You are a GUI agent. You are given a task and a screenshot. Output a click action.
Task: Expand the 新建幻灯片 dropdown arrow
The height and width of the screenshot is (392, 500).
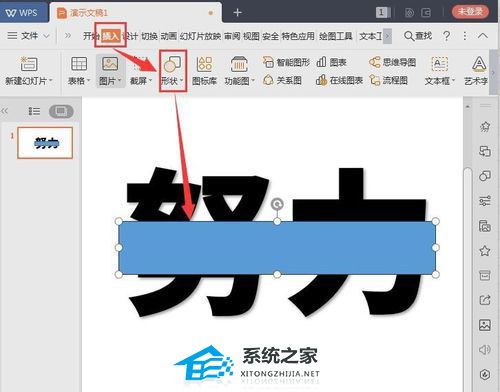(51, 80)
